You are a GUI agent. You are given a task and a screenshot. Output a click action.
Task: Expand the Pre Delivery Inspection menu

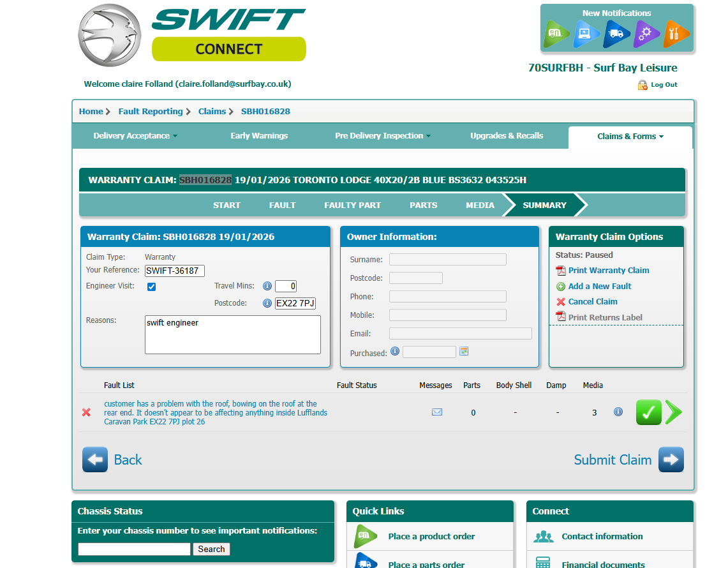coord(383,135)
